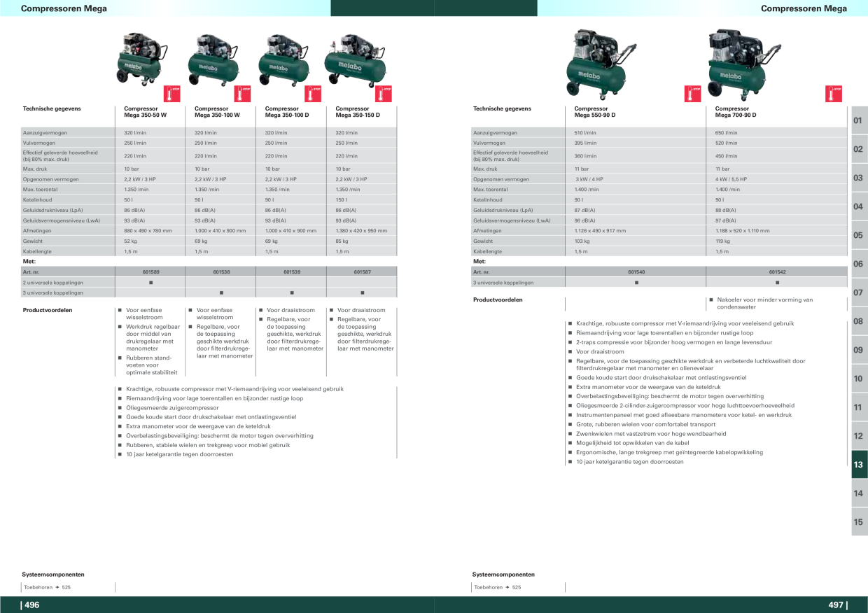This screenshot has height=613, width=868.
Task: Click dimensions value '880 x 490 x 780 mm'
Action: [148, 230]
